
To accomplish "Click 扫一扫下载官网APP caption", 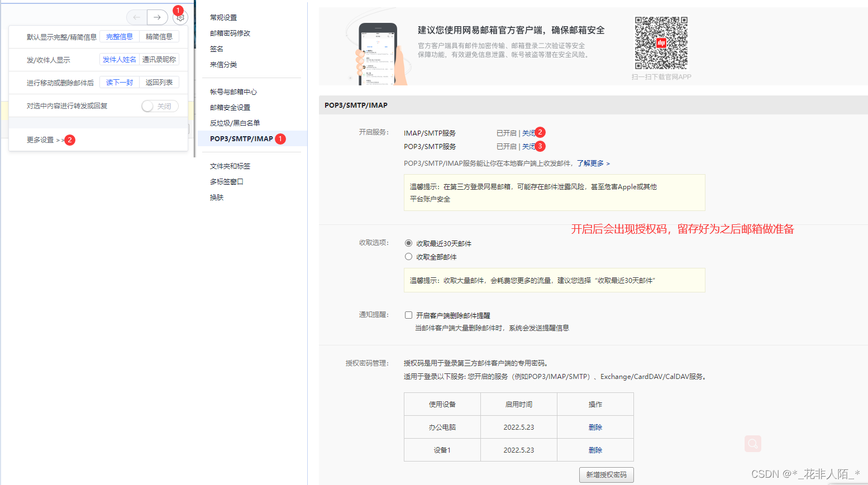I will tap(661, 77).
